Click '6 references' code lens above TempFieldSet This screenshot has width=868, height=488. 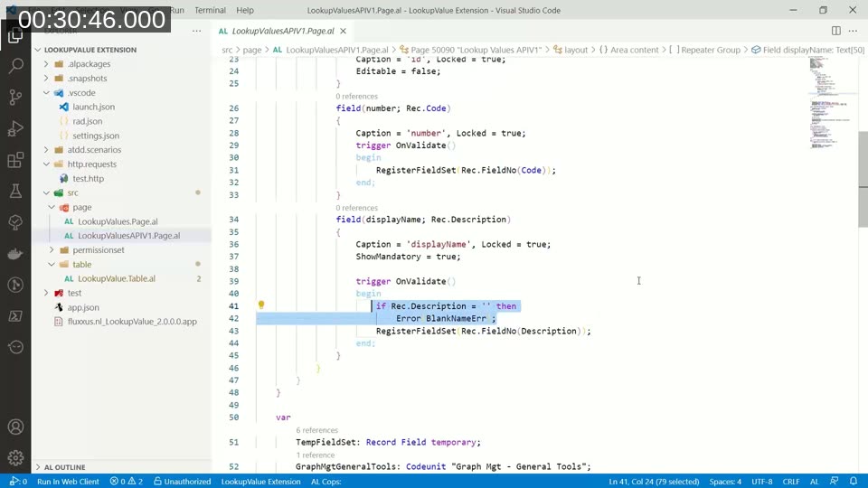[x=316, y=430]
